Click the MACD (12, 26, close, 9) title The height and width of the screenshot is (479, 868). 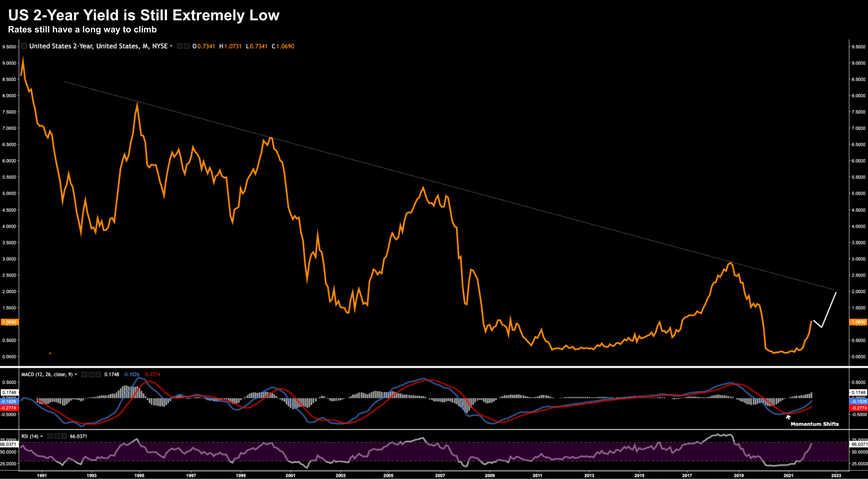pyautogui.click(x=47, y=374)
